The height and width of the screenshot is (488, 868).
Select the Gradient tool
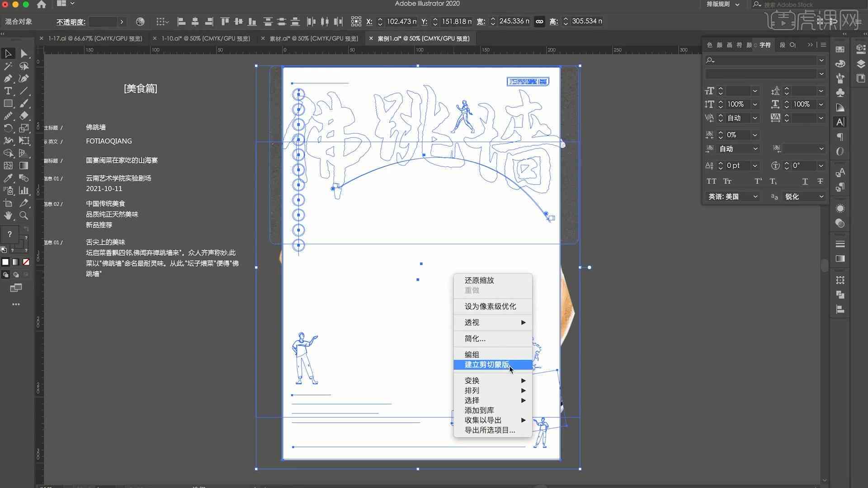(x=24, y=166)
